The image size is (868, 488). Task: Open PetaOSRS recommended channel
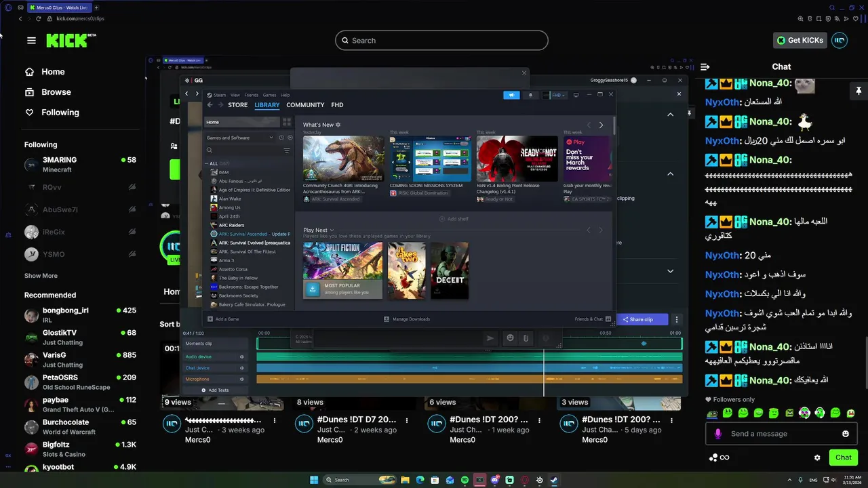pyautogui.click(x=80, y=382)
